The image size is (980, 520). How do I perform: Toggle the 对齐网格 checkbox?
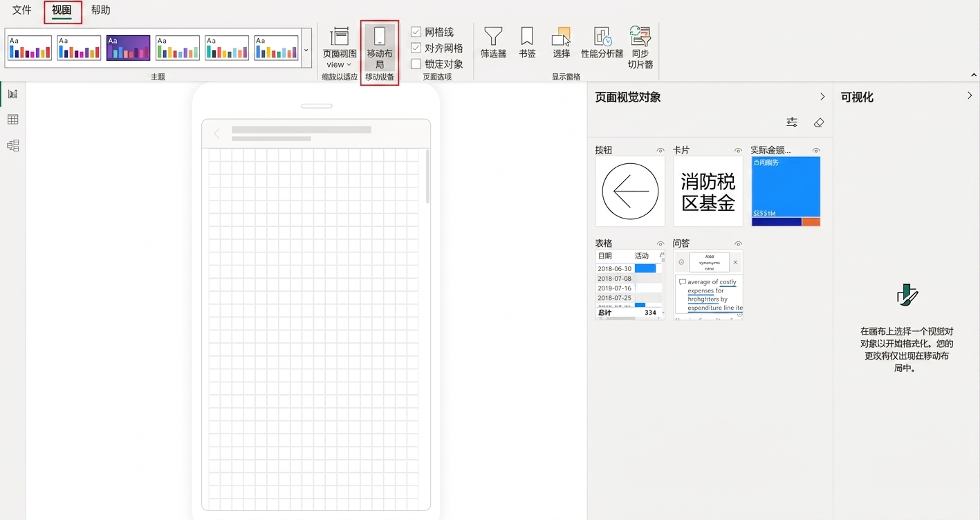(416, 48)
